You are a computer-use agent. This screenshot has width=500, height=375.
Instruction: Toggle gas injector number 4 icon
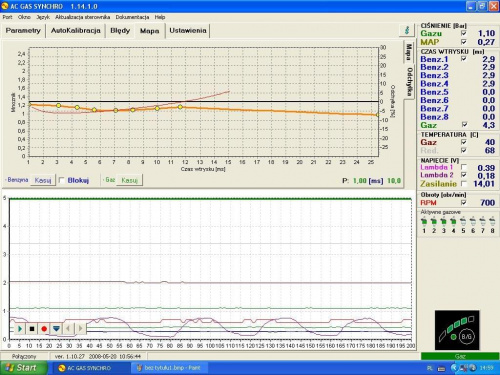[453, 221]
